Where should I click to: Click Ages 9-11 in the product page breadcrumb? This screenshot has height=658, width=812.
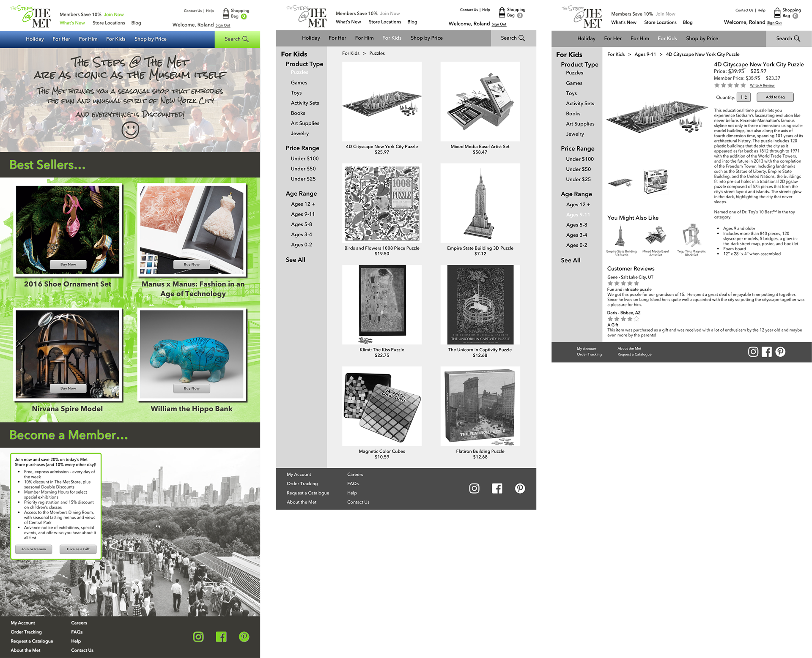[645, 55]
